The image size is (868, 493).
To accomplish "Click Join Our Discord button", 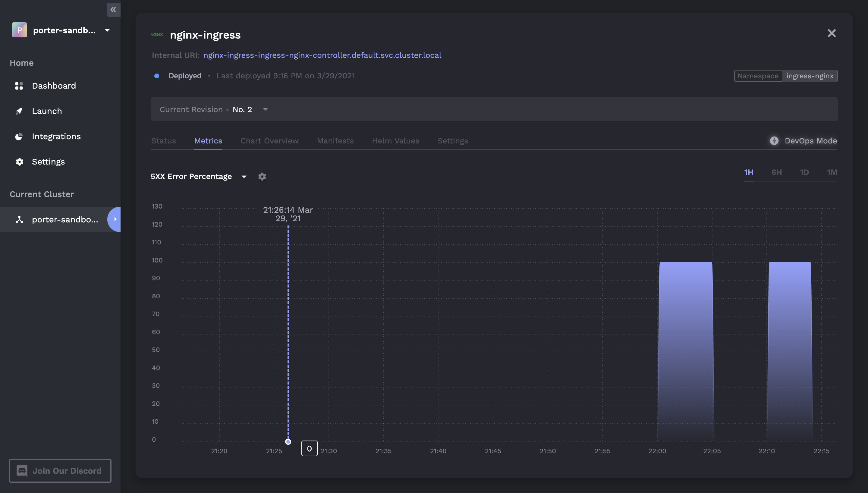I will click(x=60, y=470).
